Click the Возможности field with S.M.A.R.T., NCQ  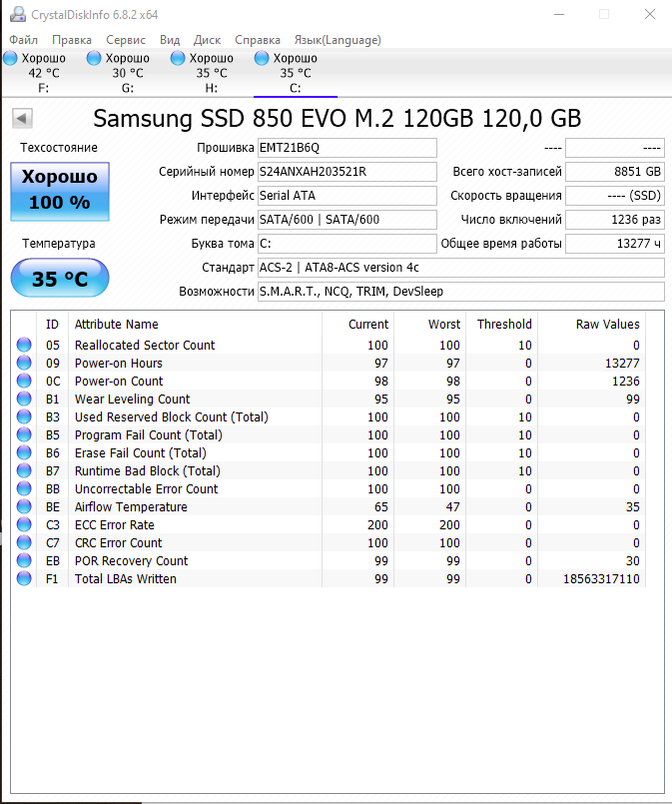pos(461,292)
